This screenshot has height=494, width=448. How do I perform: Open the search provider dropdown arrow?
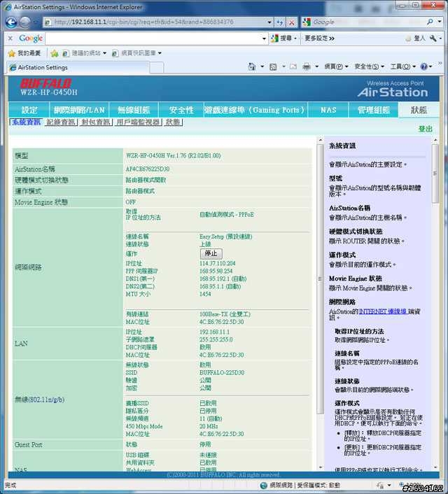[x=440, y=22]
